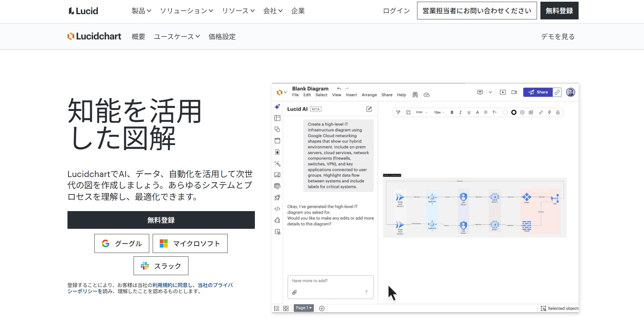Click the undo arrow beside Blank Diagram
The height and width of the screenshot is (333, 644).
tap(339, 89)
